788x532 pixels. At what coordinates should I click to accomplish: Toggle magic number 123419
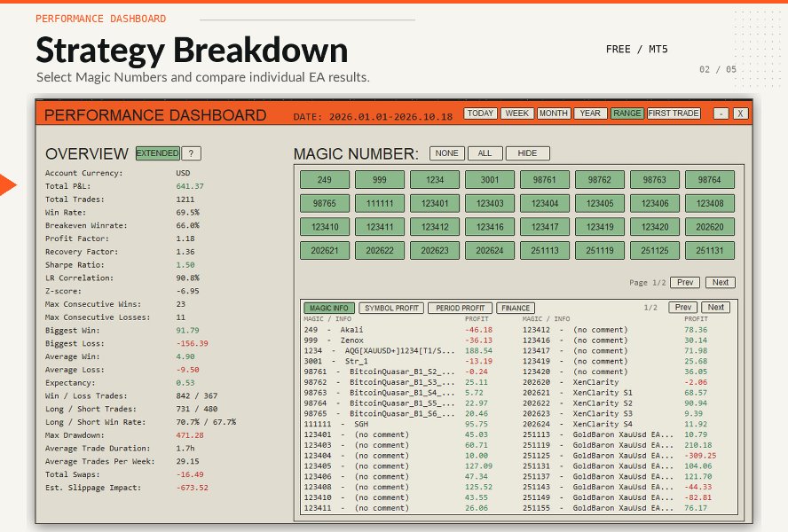600,227
